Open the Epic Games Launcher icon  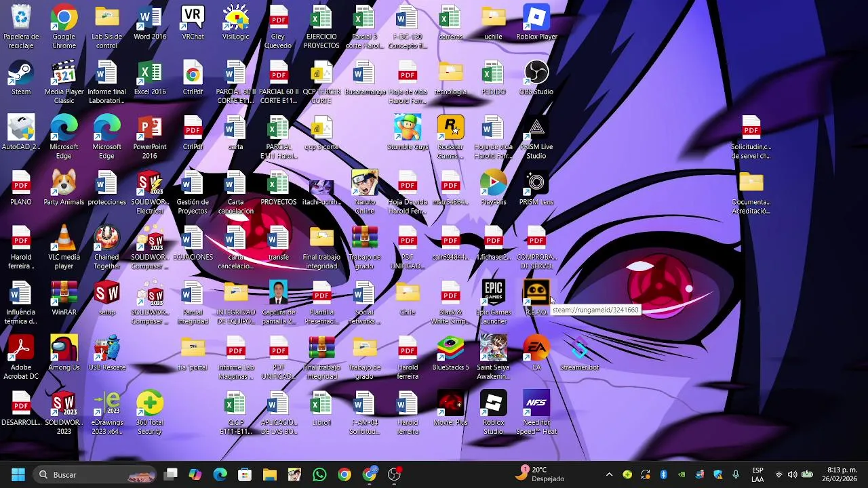(493, 302)
